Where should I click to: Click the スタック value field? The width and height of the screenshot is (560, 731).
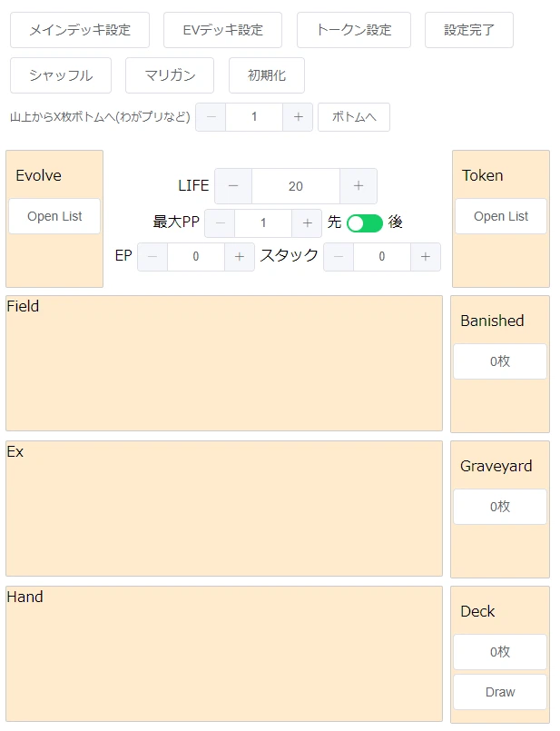[x=382, y=256]
